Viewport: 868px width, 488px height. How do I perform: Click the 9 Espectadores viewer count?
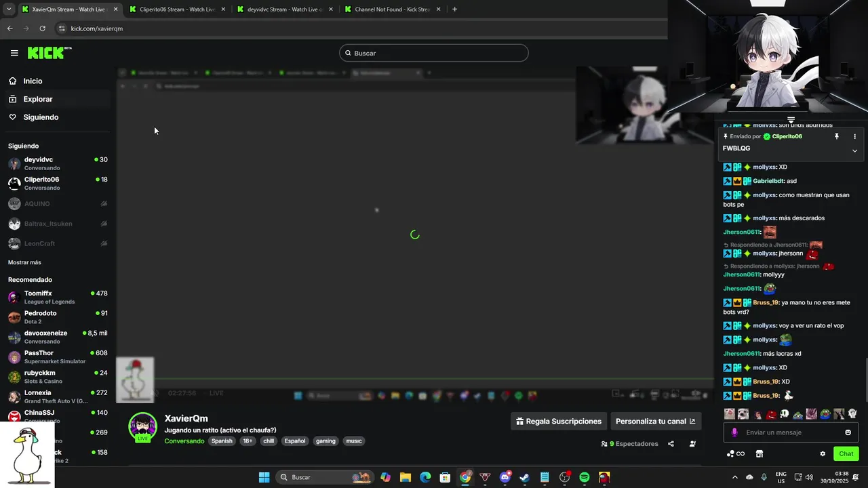[x=629, y=444]
